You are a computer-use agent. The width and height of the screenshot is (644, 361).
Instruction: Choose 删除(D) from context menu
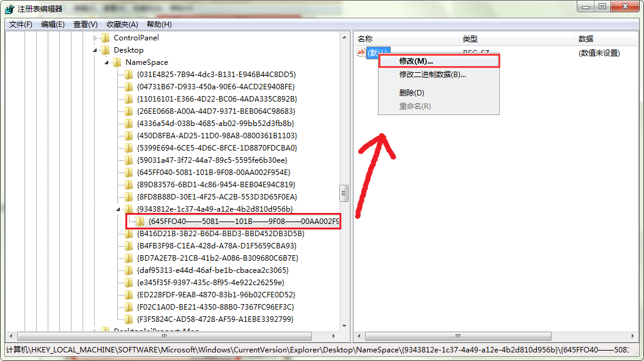(412, 93)
